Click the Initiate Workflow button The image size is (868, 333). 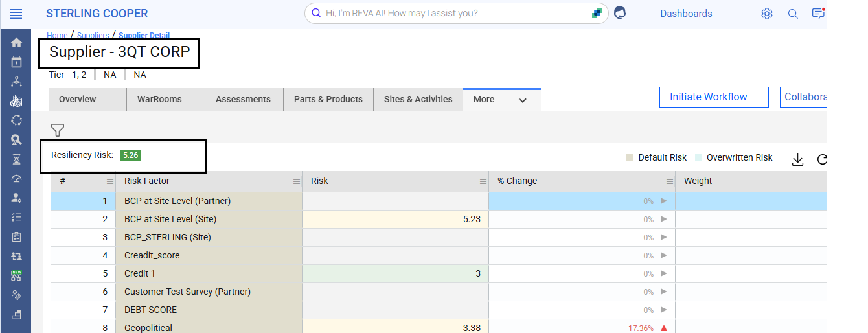click(x=714, y=97)
